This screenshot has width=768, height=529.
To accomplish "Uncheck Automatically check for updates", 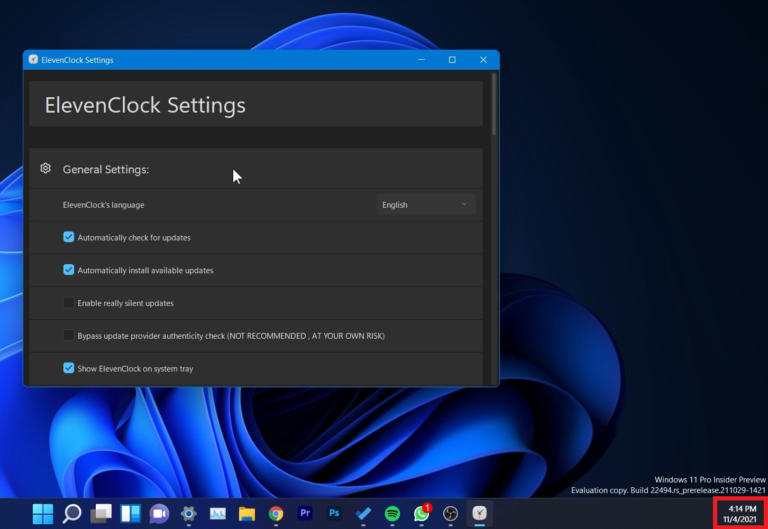I will (69, 237).
